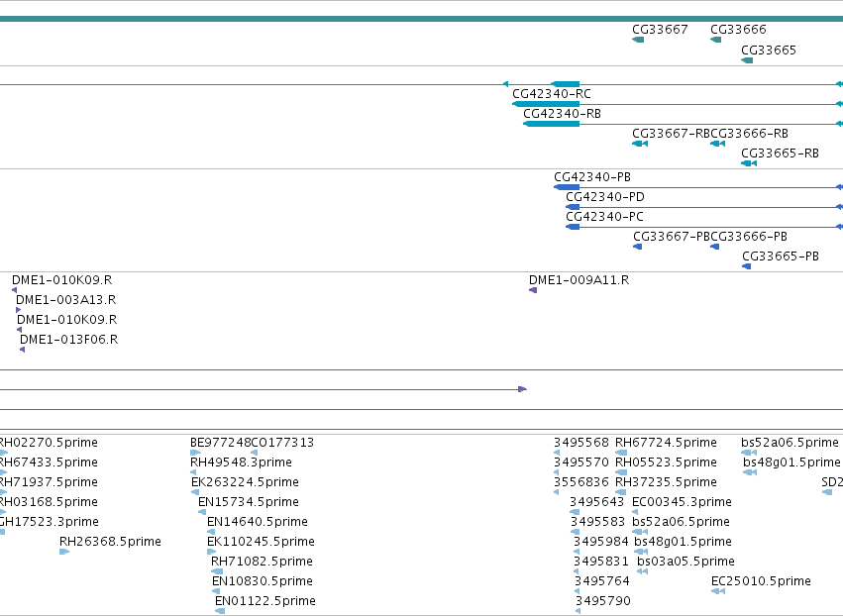Select the CG33666-PB protein label
The image size is (843, 616).
(749, 237)
